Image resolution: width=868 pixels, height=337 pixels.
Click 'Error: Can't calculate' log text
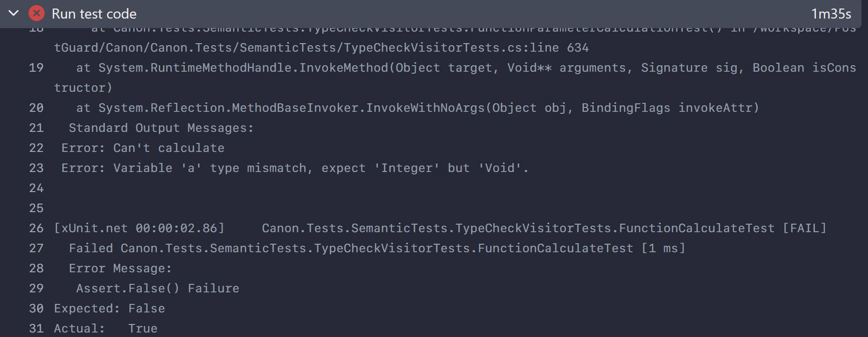coord(143,148)
